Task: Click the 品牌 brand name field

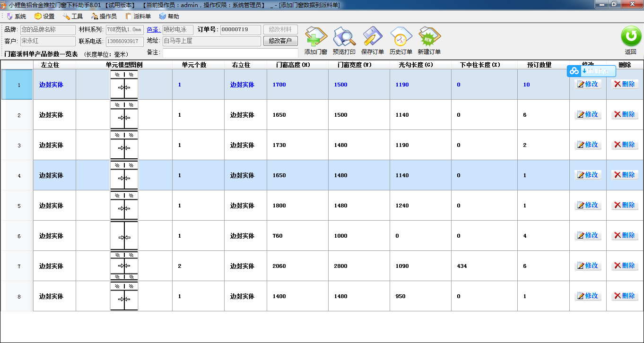Action: tap(48, 30)
